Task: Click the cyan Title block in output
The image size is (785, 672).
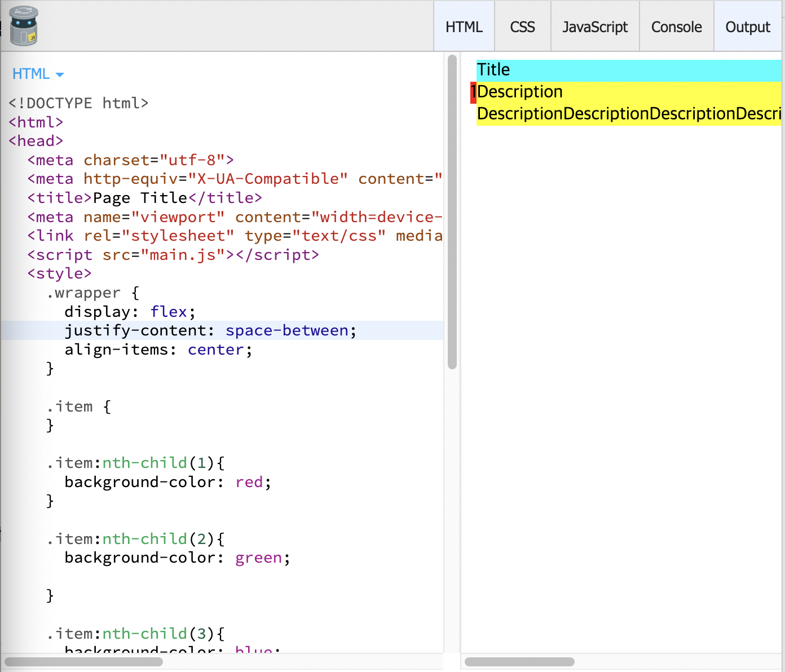Action: tap(629, 70)
